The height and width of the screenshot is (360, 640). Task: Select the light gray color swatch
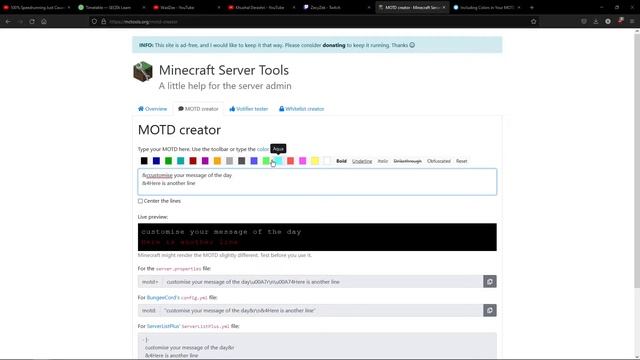(229, 161)
